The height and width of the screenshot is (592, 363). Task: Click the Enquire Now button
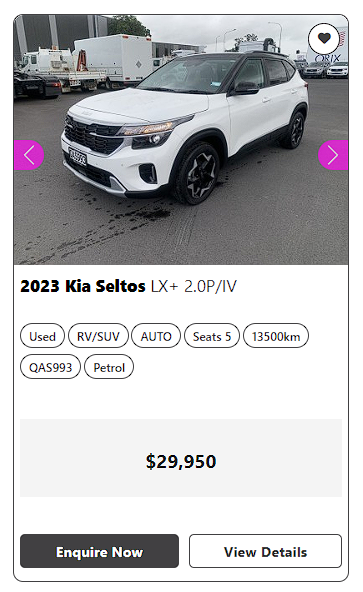pyautogui.click(x=99, y=551)
